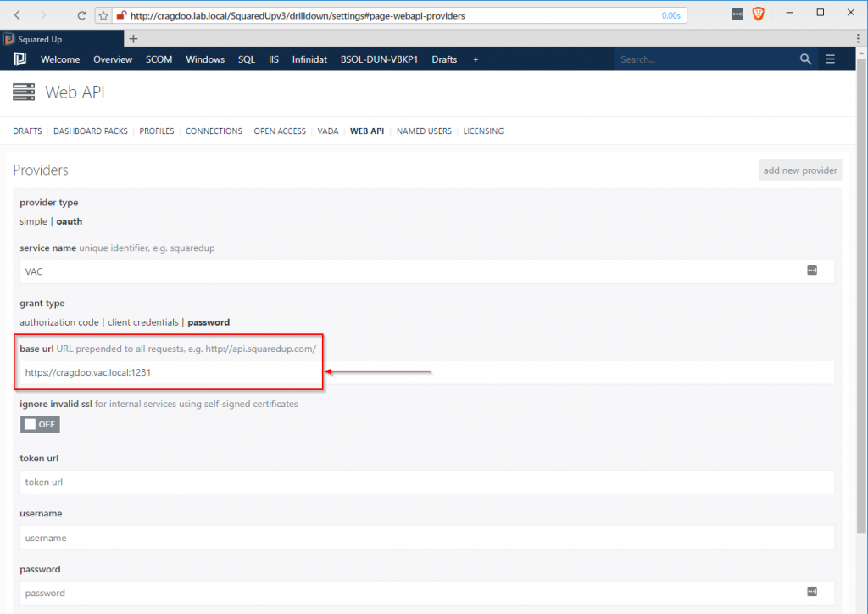
Task: Open the SCOM menu item
Action: pos(159,59)
